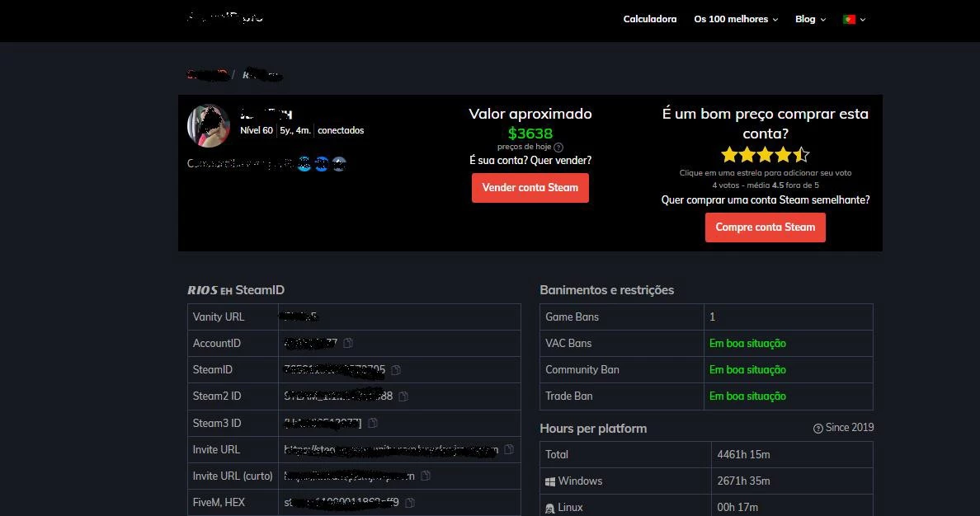Click the Windows 2671h 35m value
This screenshot has height=516, width=980.
tap(743, 481)
